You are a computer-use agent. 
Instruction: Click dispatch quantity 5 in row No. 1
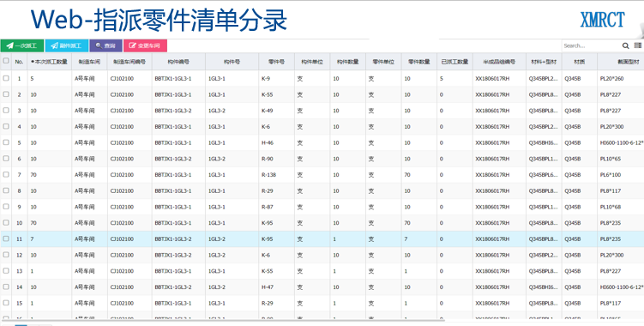[x=49, y=79]
